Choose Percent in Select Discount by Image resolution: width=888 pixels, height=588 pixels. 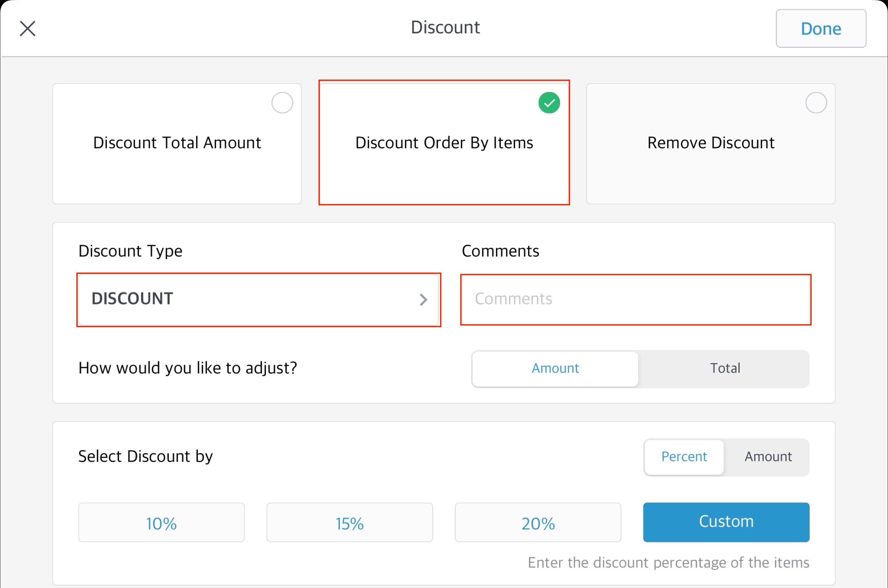click(x=684, y=457)
